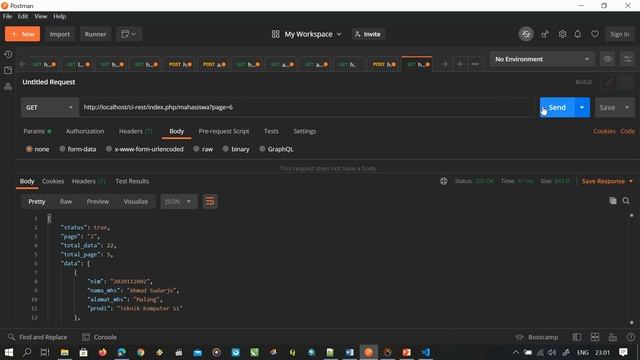Viewport: 640px width, 360px height.
Task: Toggle line wrap icon in response toolbar
Action: pos(210,201)
